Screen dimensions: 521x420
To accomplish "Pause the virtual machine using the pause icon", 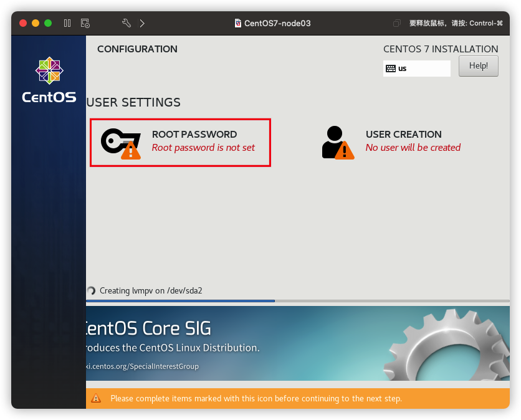I will 67,23.
